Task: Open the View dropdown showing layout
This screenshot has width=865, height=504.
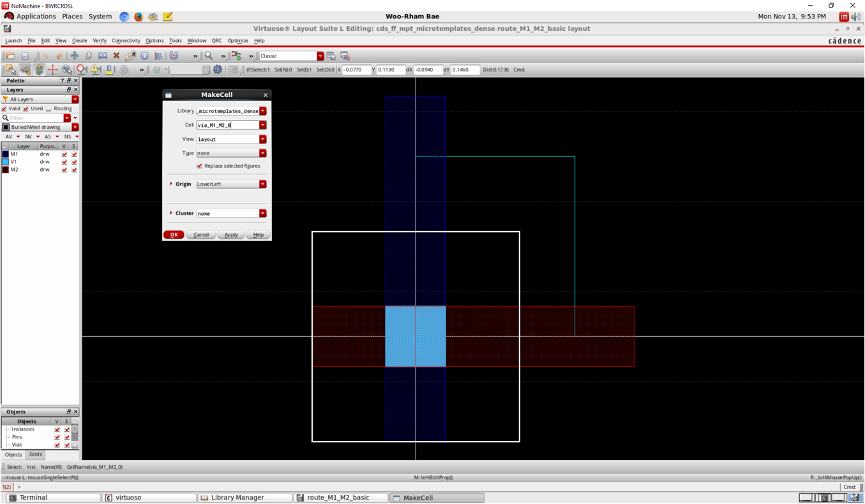Action: click(263, 139)
